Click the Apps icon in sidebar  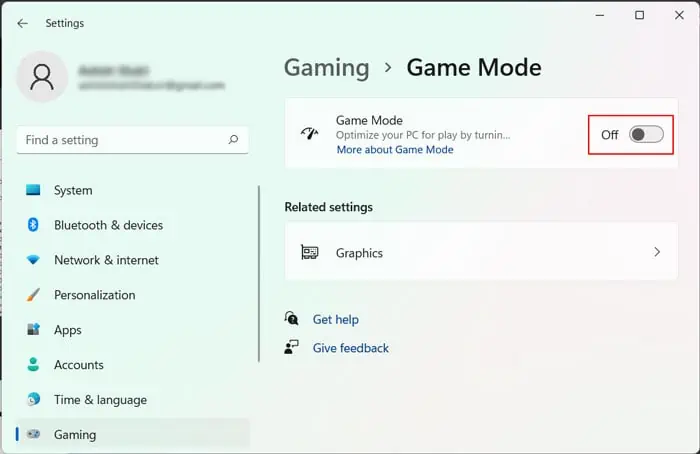(33, 329)
